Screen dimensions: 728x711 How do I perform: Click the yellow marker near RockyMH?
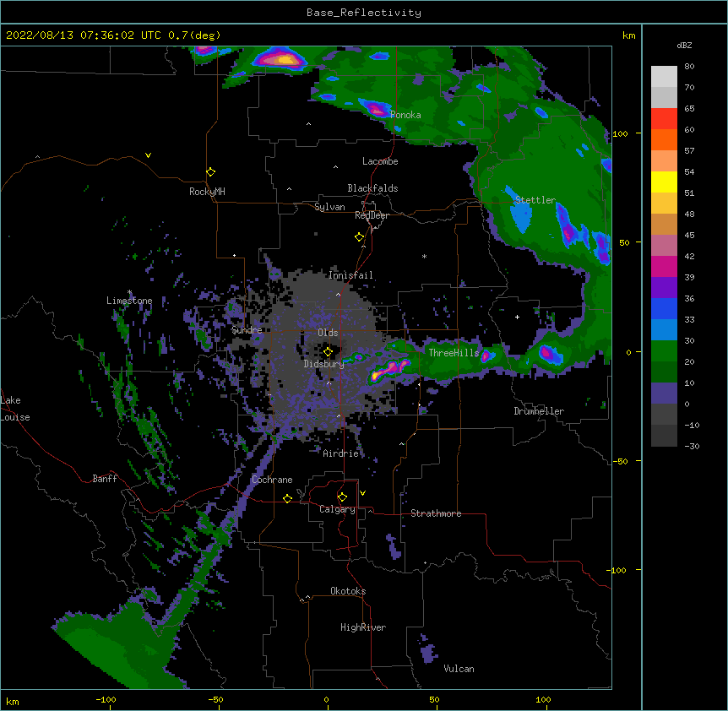pyautogui.click(x=211, y=172)
